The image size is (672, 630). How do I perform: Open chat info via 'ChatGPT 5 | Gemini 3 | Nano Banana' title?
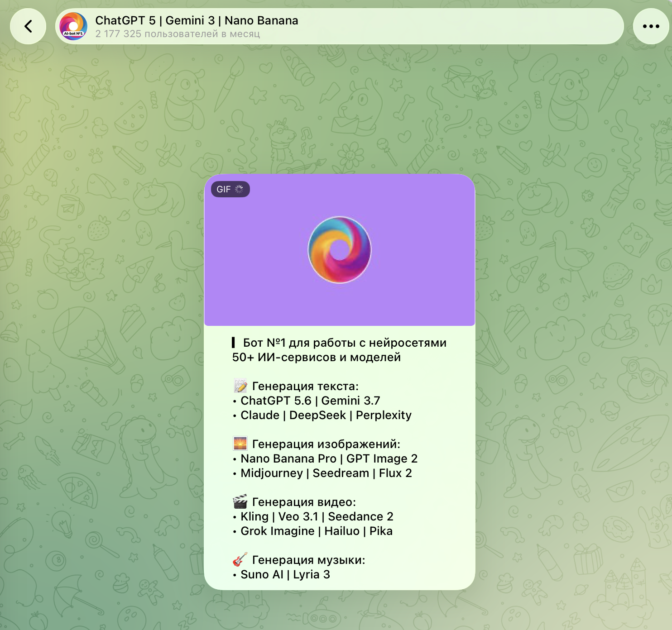pos(197,20)
